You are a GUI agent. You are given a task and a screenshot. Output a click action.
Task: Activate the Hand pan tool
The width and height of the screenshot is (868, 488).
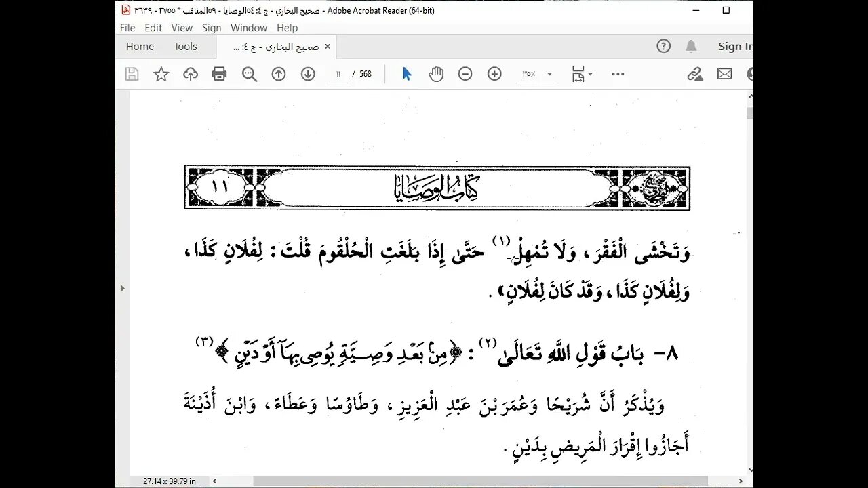[436, 75]
